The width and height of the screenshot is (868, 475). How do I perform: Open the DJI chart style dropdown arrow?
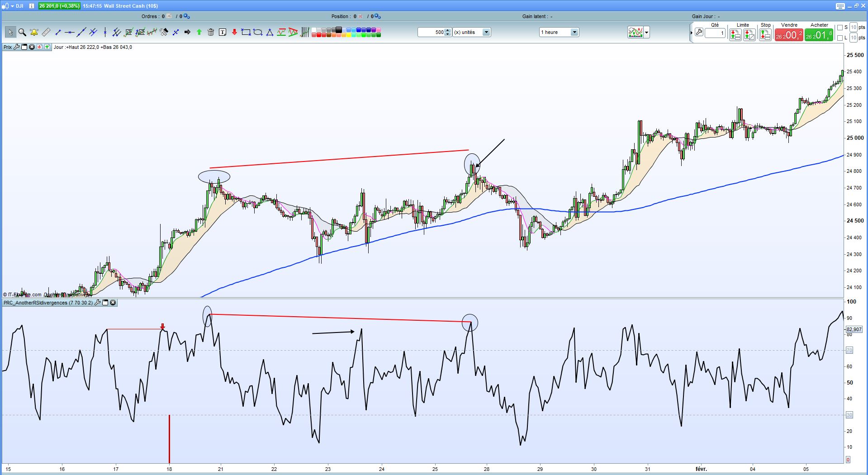(12, 6)
